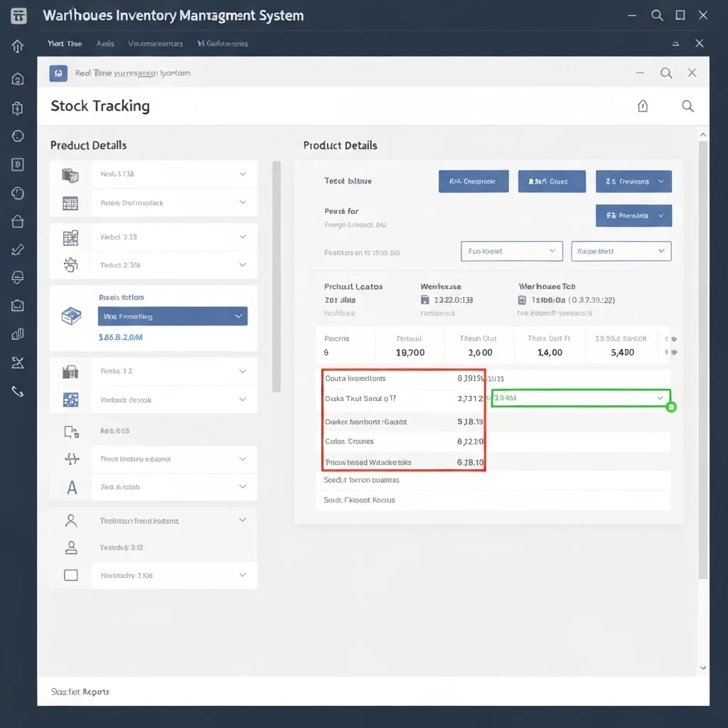
Task: Switch to the "Aeils" tab
Action: (105, 43)
